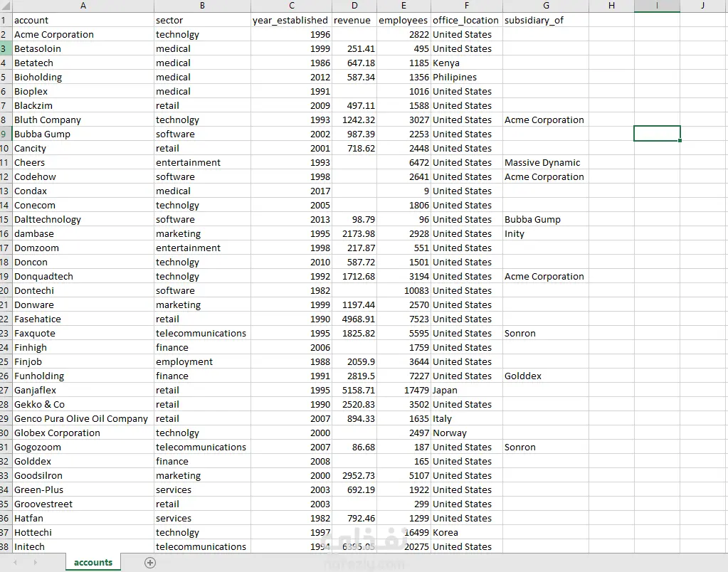Select column I header
This screenshot has width=728, height=572.
click(x=657, y=6)
